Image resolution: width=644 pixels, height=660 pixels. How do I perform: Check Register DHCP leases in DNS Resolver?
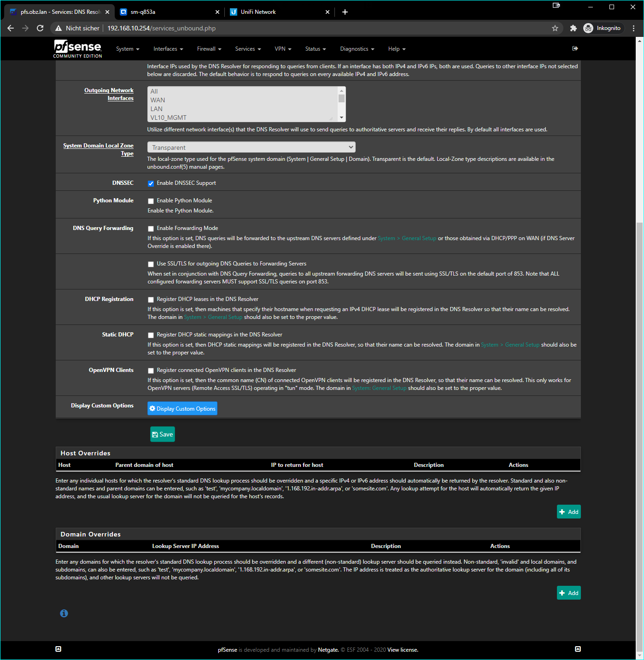coord(151,300)
